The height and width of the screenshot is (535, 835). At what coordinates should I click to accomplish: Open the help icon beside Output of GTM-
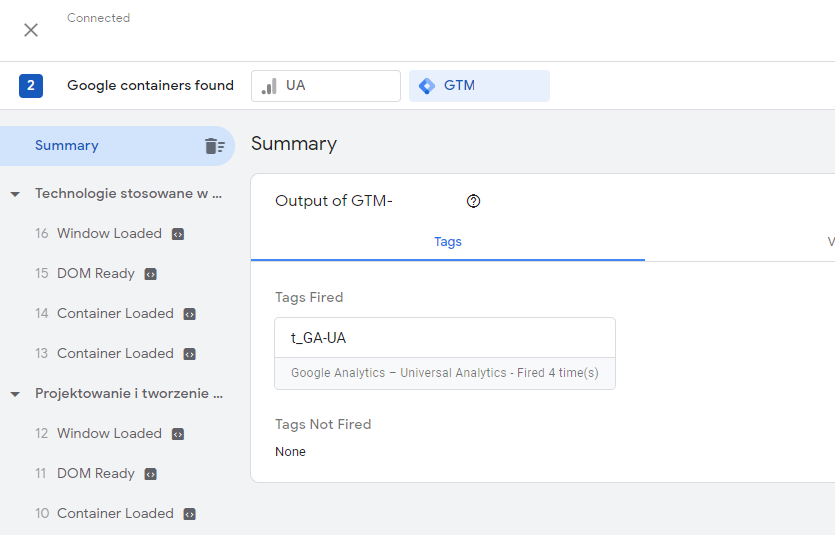coord(473,201)
